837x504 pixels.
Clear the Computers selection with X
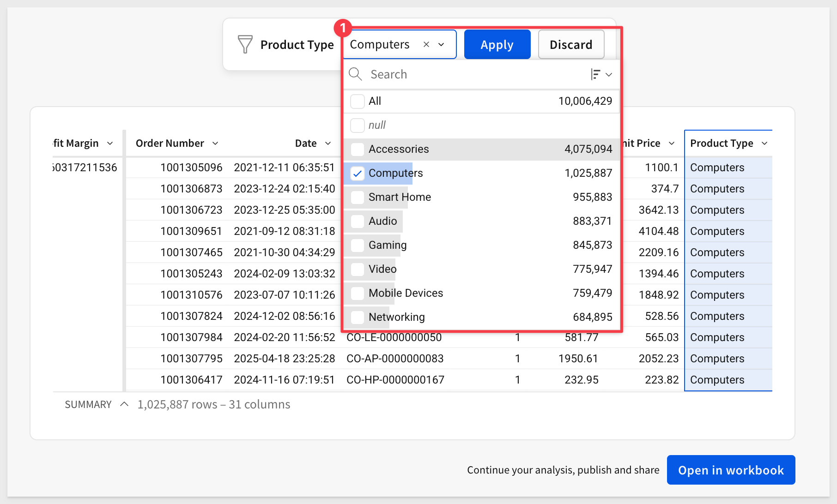(x=426, y=44)
